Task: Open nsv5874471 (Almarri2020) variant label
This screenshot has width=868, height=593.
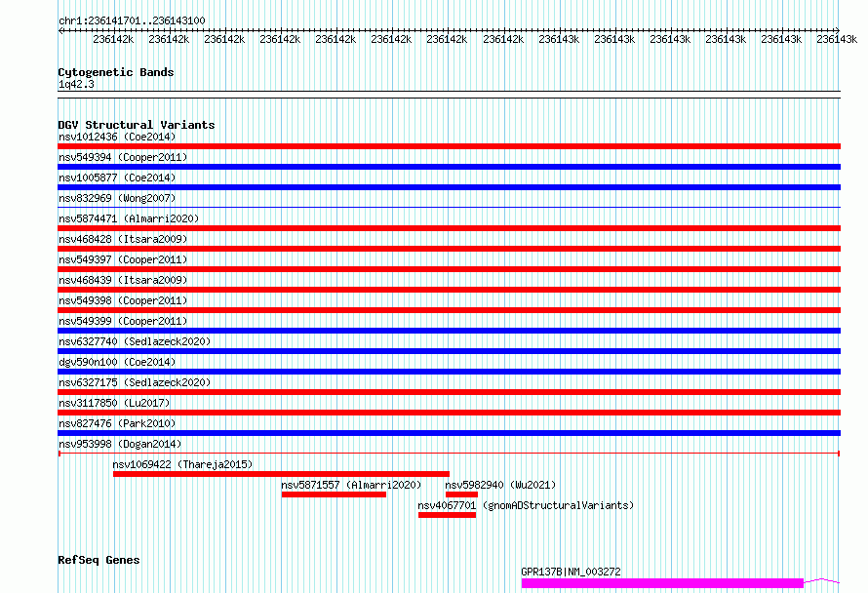Action: coord(129,218)
